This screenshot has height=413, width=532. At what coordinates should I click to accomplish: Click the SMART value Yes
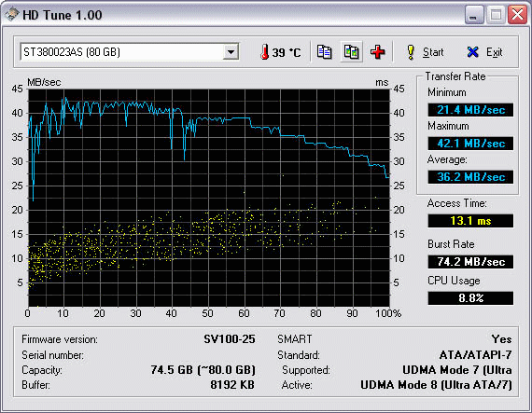pos(501,339)
